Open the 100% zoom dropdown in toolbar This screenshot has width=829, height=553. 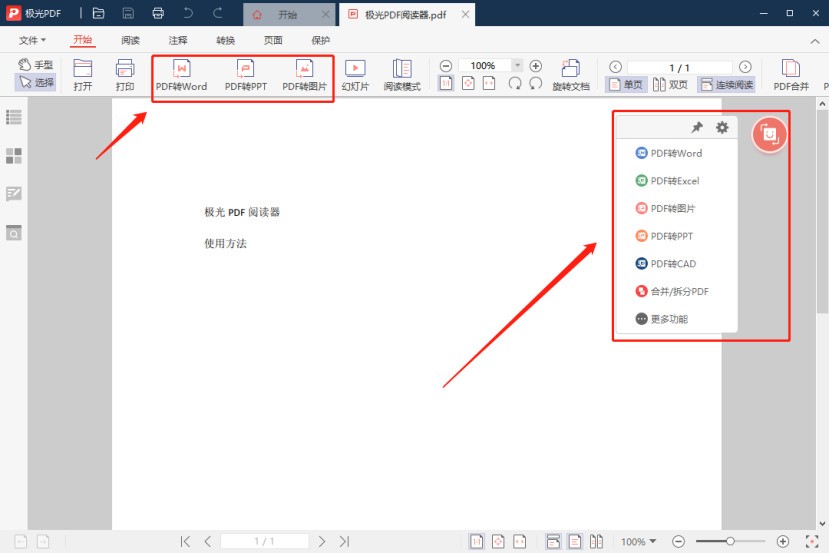[x=516, y=66]
